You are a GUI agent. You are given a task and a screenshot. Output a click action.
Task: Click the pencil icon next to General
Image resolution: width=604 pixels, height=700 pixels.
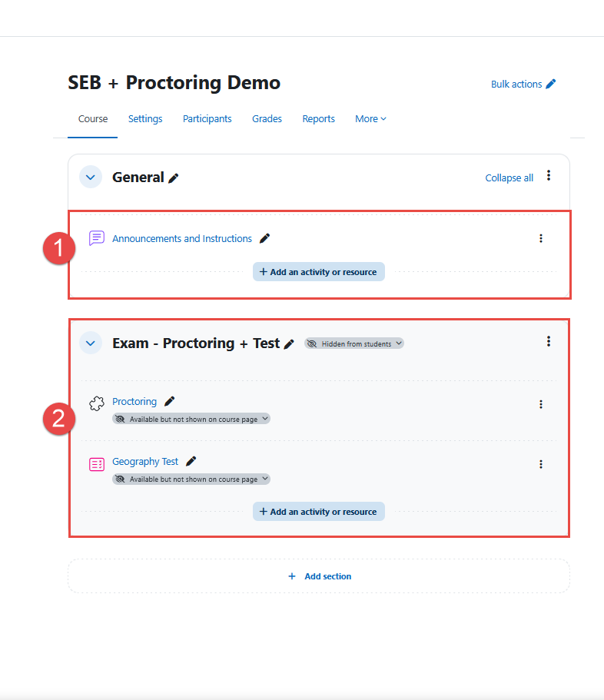[x=174, y=178]
